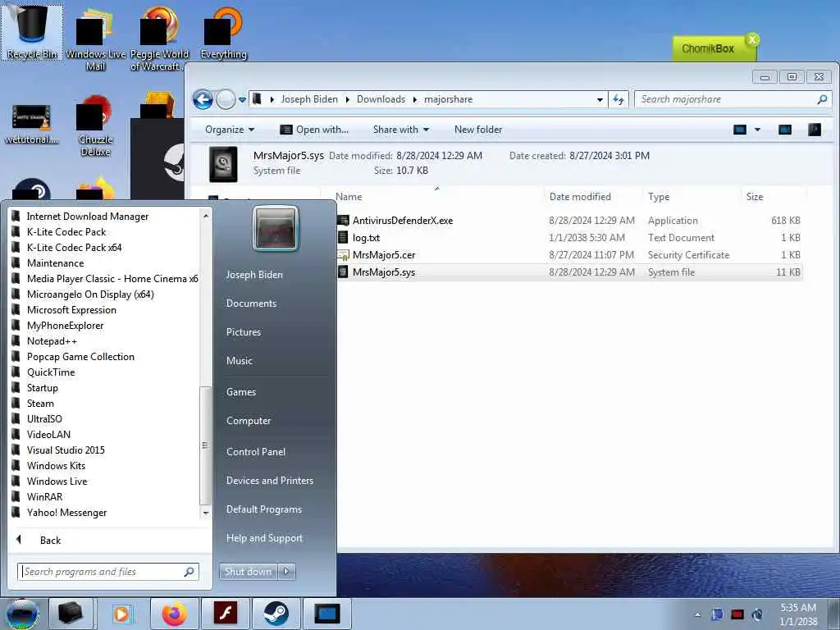Screen dimensions: 840x630
Task: Show hidden tray icons arrow
Action: tap(697, 614)
